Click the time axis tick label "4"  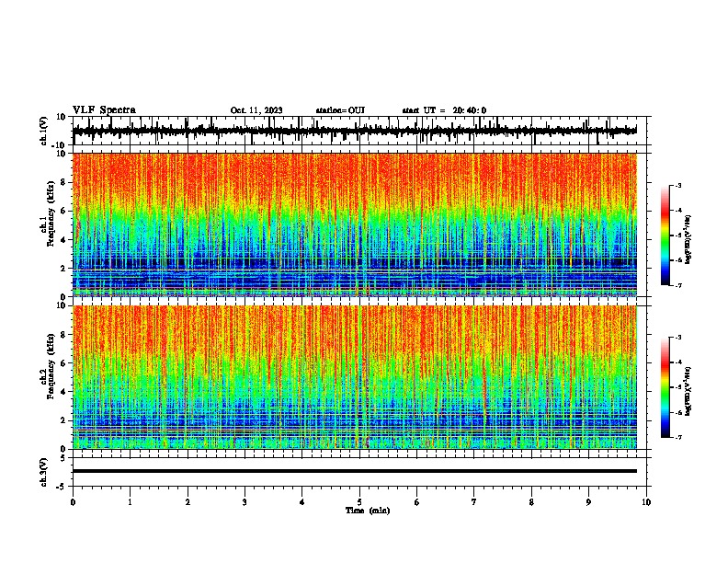pos(302,502)
